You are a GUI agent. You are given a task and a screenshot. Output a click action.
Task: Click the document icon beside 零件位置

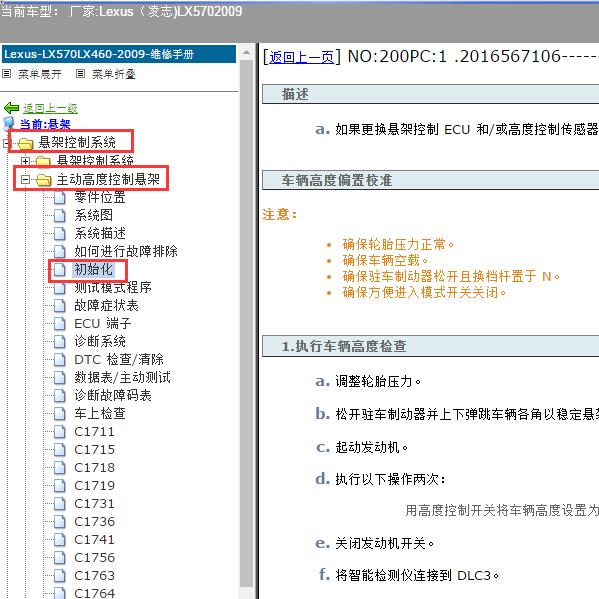[x=59, y=198]
